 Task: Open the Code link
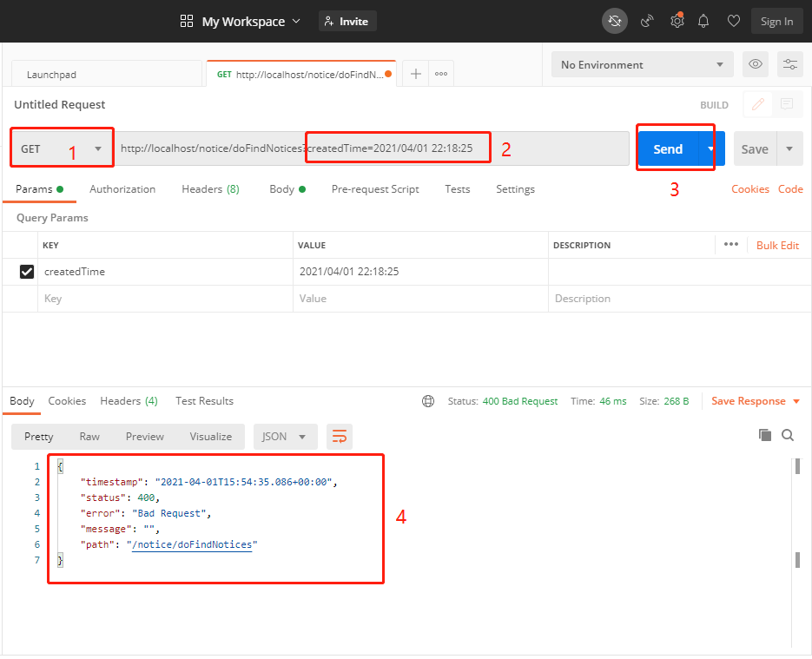[x=790, y=189]
